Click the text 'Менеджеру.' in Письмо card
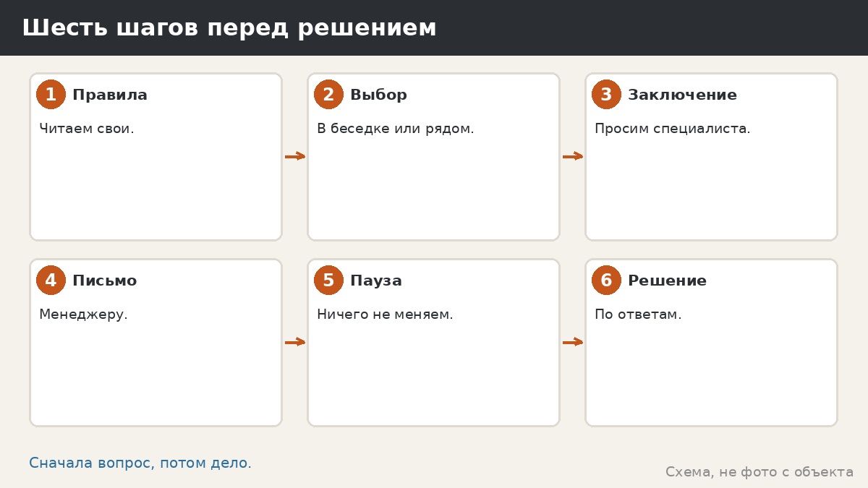 (x=83, y=314)
